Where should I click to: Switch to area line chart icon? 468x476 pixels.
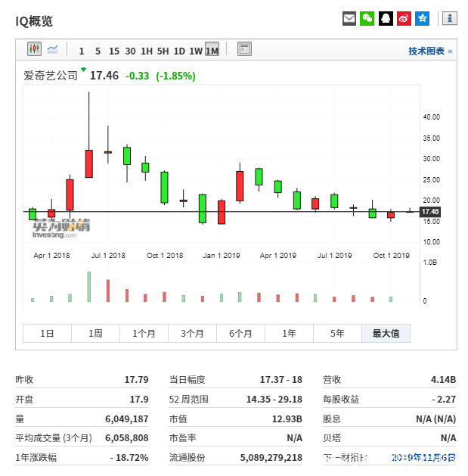pos(52,49)
